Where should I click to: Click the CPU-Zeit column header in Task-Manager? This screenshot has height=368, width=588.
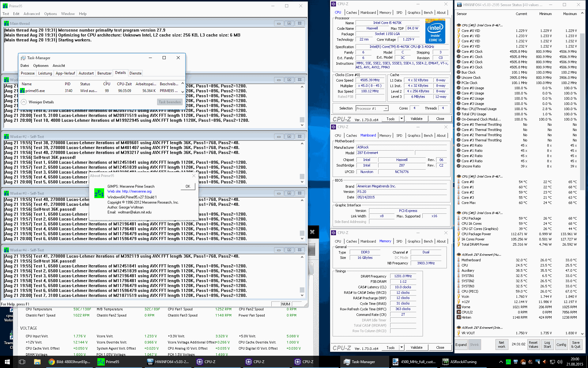(124, 84)
